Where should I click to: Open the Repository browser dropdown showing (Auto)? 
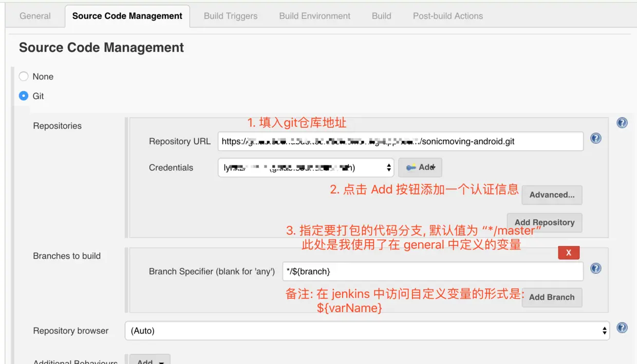click(367, 331)
